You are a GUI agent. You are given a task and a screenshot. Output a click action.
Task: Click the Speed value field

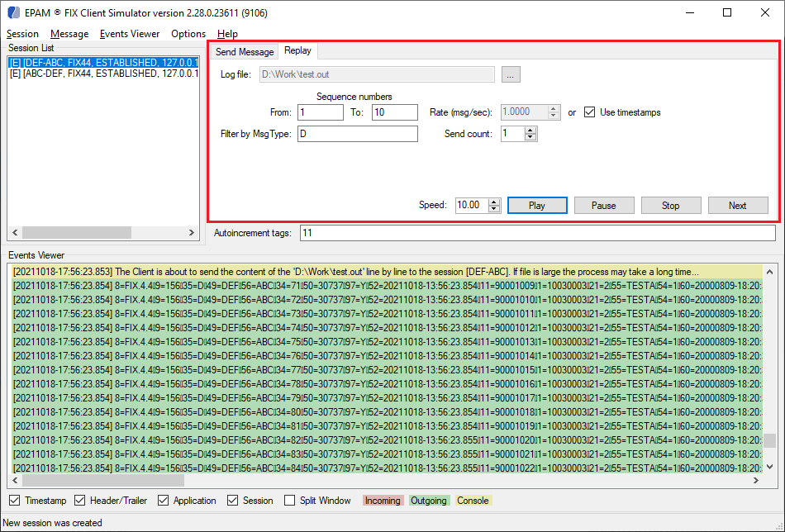click(472, 205)
